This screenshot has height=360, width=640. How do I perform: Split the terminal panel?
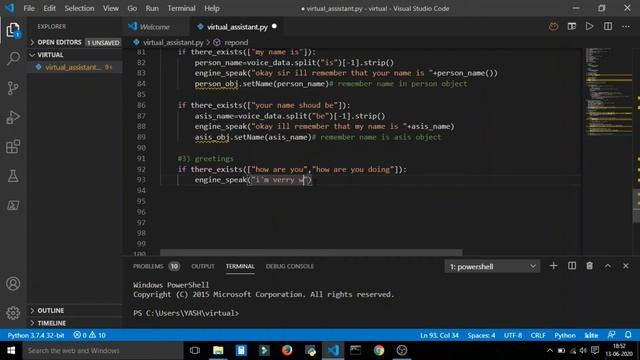(x=572, y=266)
